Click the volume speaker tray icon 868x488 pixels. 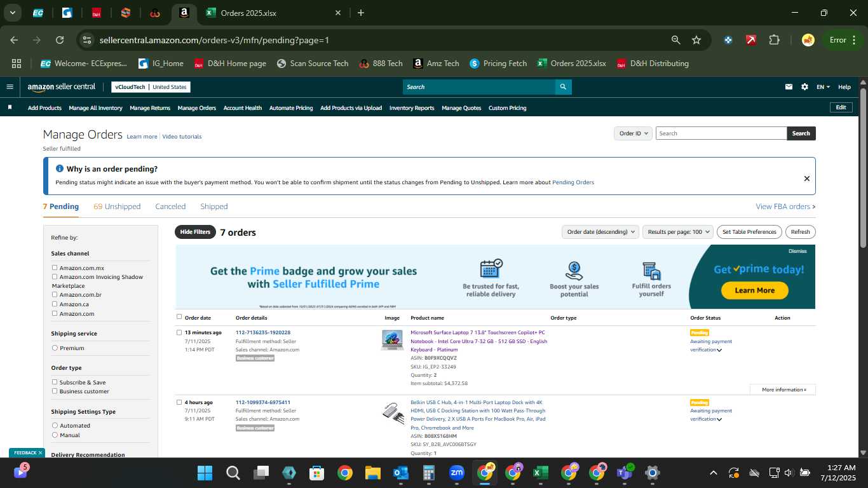pos(789,473)
